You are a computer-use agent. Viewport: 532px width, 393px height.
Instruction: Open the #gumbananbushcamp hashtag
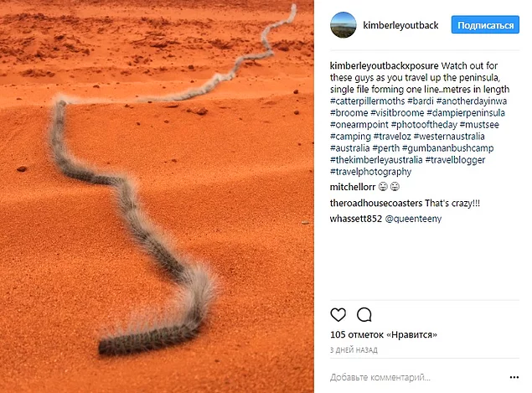click(448, 148)
